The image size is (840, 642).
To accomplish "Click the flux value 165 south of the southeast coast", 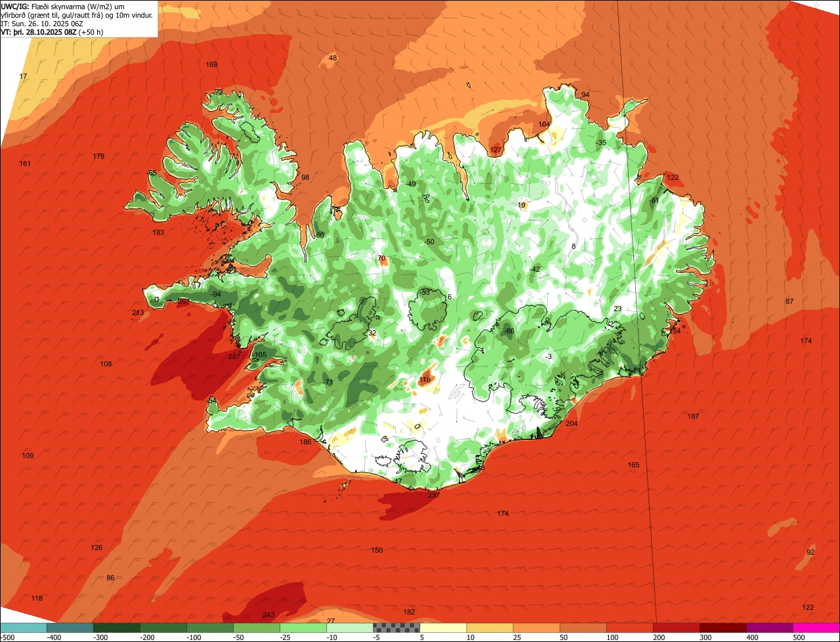I will (x=633, y=465).
